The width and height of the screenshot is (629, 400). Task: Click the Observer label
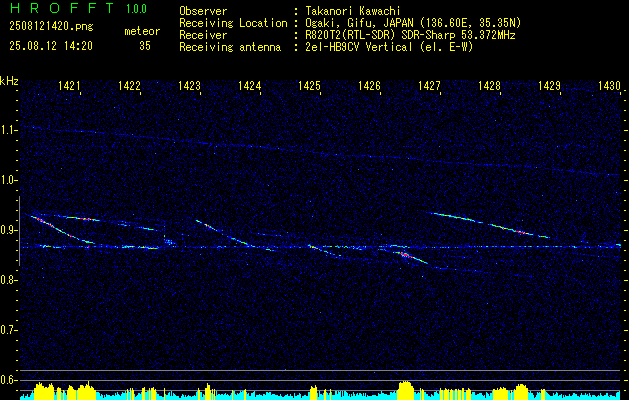[203, 11]
